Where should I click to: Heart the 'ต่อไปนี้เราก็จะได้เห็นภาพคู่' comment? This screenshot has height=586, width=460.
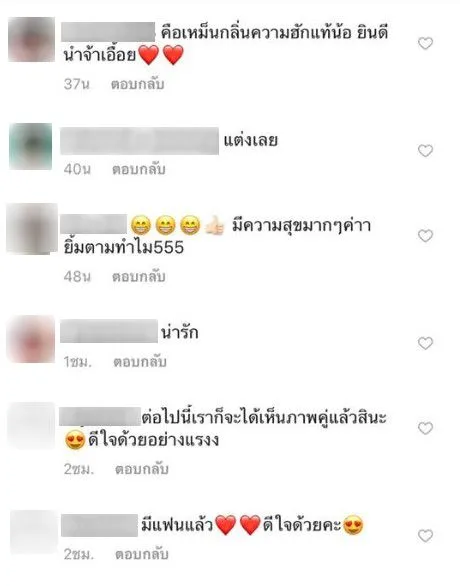point(425,428)
